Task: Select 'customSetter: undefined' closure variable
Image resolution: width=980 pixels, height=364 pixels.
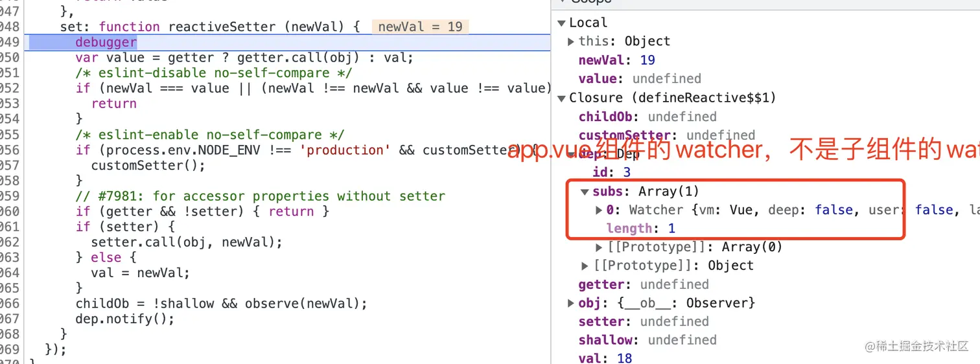Action: (667, 135)
